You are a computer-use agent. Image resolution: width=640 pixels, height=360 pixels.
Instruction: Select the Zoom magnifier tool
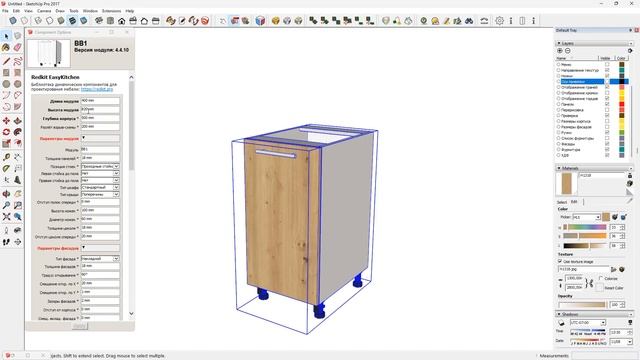click(x=6, y=205)
